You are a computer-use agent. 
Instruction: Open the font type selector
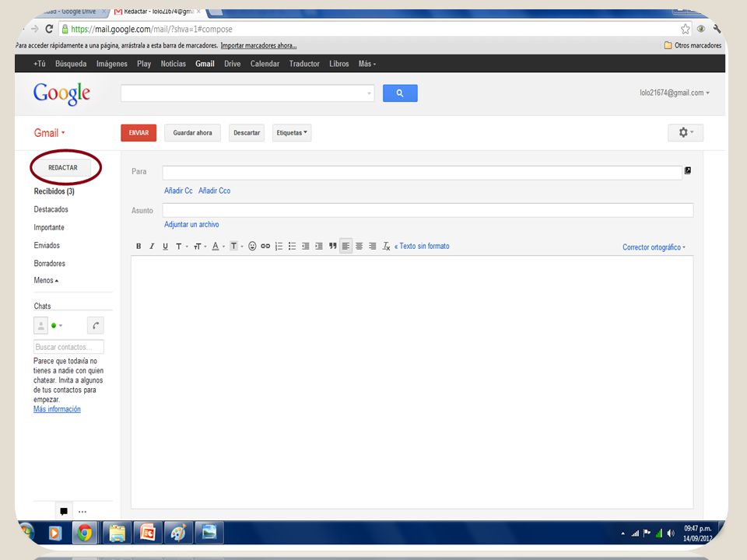[x=181, y=247]
